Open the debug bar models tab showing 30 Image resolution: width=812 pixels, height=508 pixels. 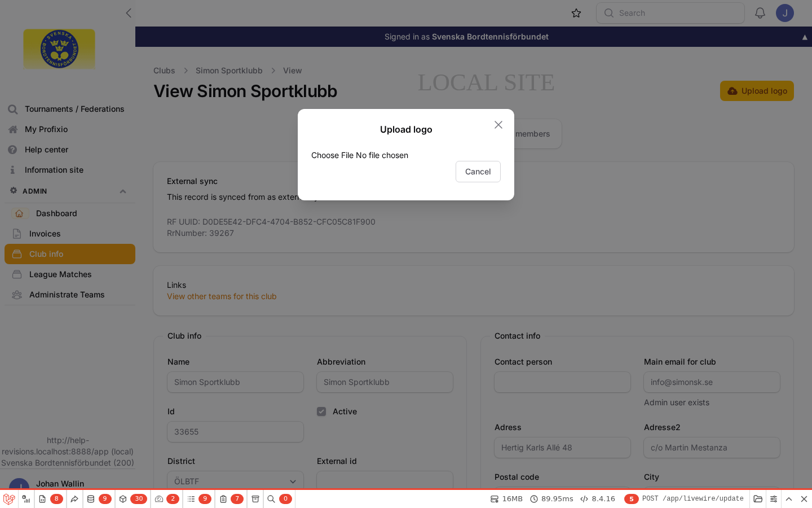[x=133, y=499]
